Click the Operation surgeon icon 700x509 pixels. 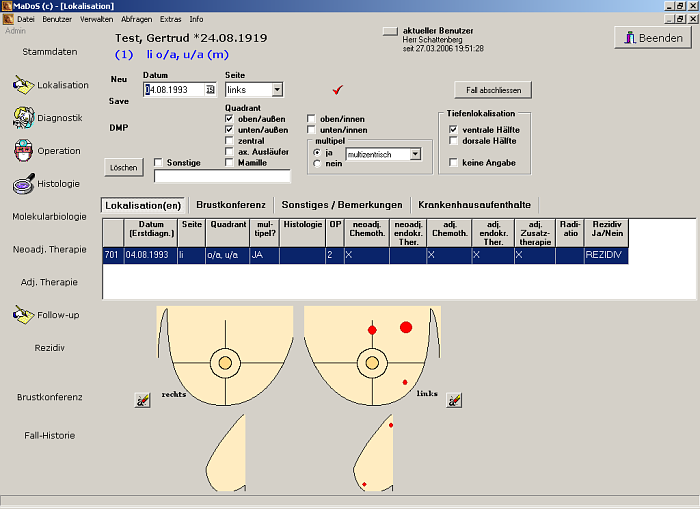pos(23,151)
